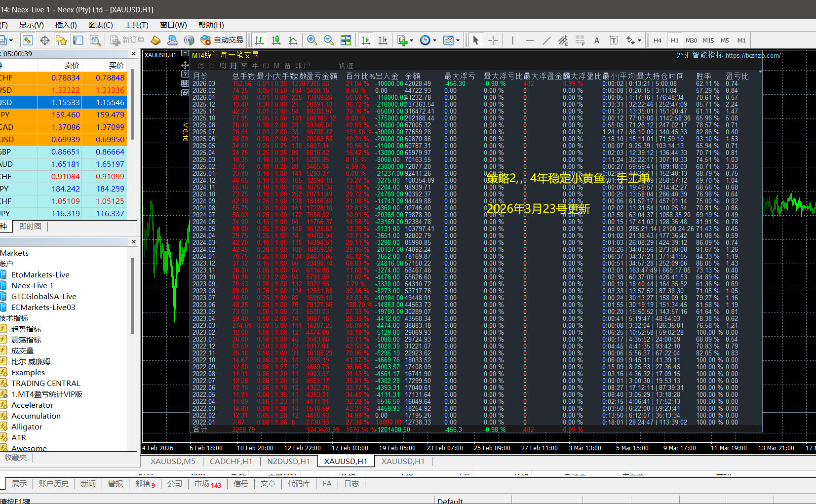Click the Text label tool icon

coord(597,40)
